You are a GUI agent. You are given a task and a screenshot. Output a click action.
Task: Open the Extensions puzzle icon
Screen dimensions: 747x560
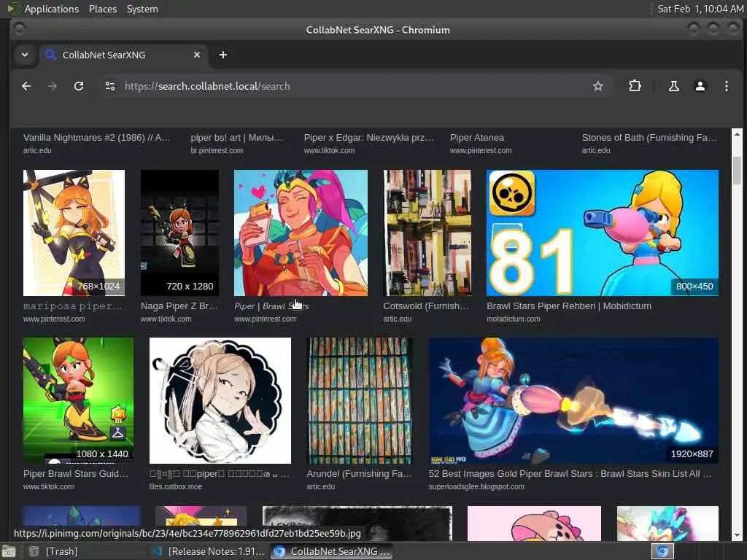tap(635, 86)
